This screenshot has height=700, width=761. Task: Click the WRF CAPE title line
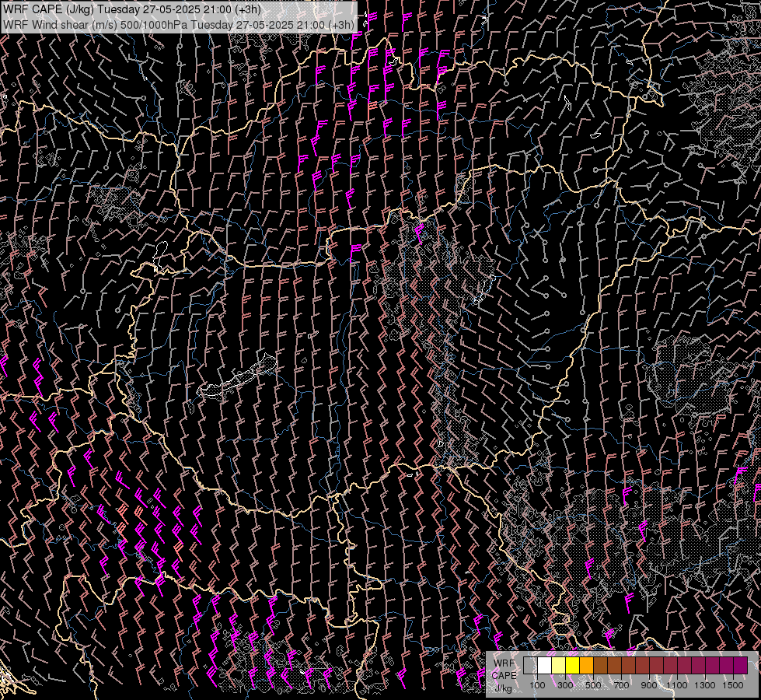click(132, 9)
